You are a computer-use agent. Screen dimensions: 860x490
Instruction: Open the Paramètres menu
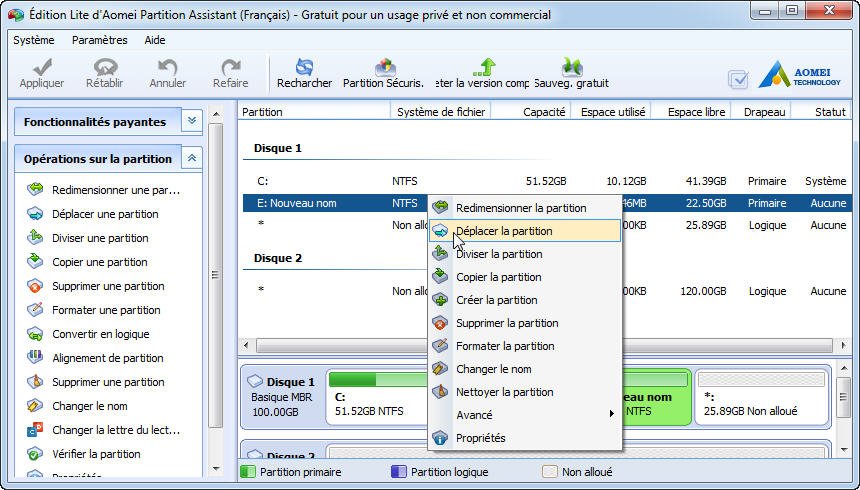tap(99, 40)
